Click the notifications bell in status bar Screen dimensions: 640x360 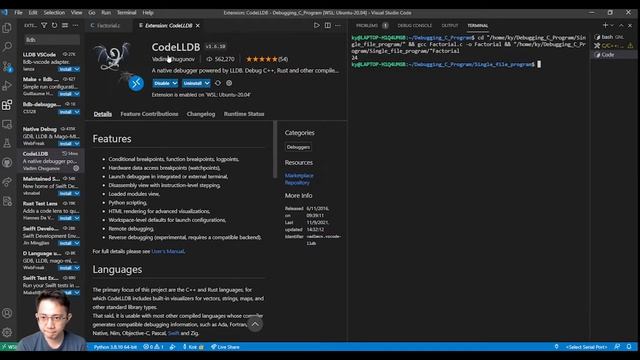[x=629, y=347]
